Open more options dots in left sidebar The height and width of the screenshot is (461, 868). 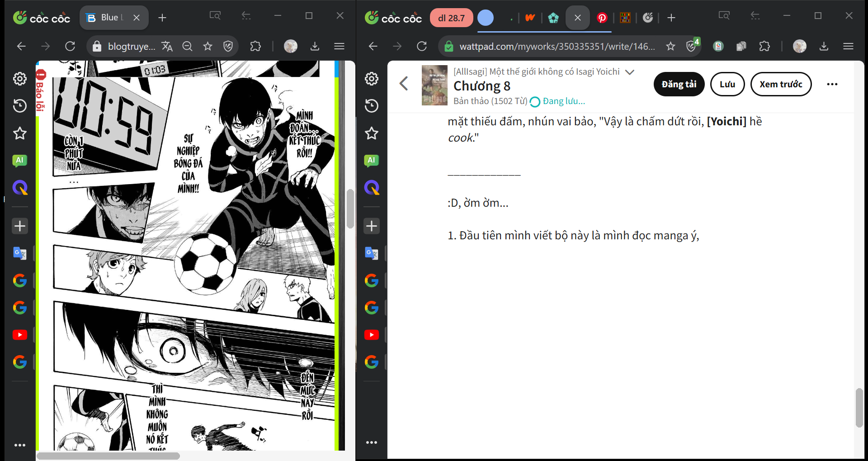[20, 445]
